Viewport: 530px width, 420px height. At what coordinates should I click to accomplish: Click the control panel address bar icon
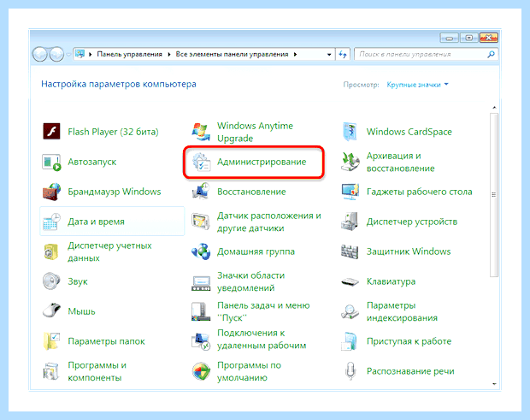coord(79,54)
